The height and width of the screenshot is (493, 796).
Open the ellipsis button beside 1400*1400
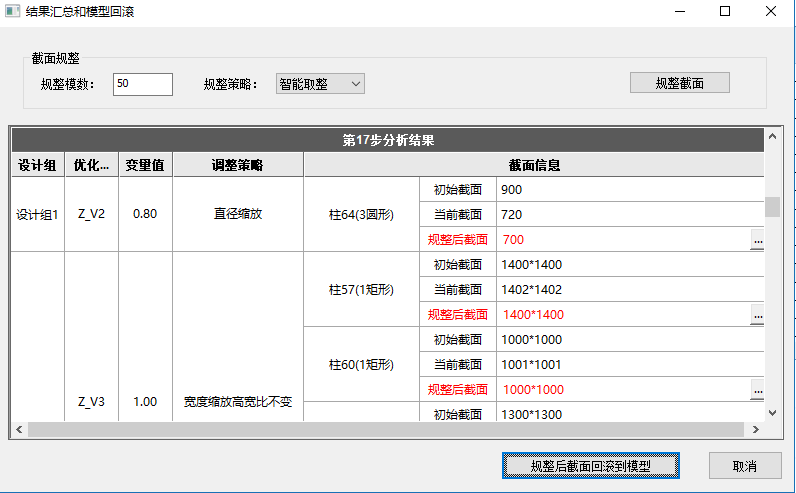757,315
